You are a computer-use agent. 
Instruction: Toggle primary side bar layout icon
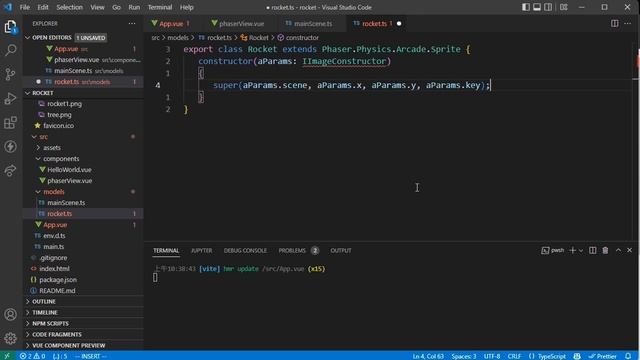pos(526,7)
